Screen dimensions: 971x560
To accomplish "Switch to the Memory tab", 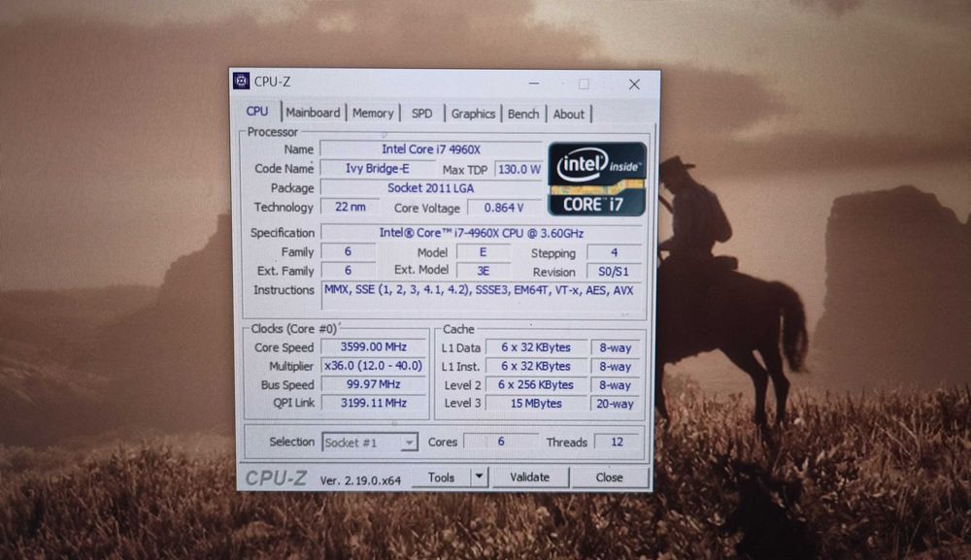I will 373,114.
